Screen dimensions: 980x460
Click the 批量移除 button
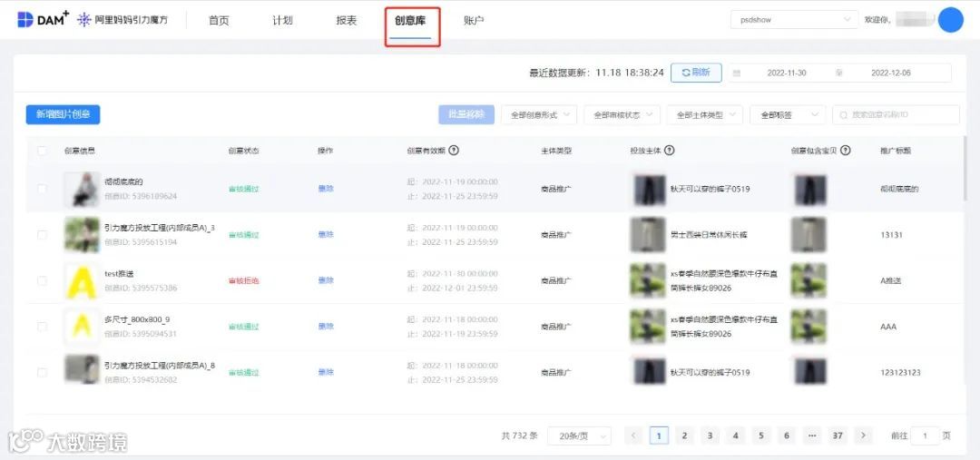[466, 115]
